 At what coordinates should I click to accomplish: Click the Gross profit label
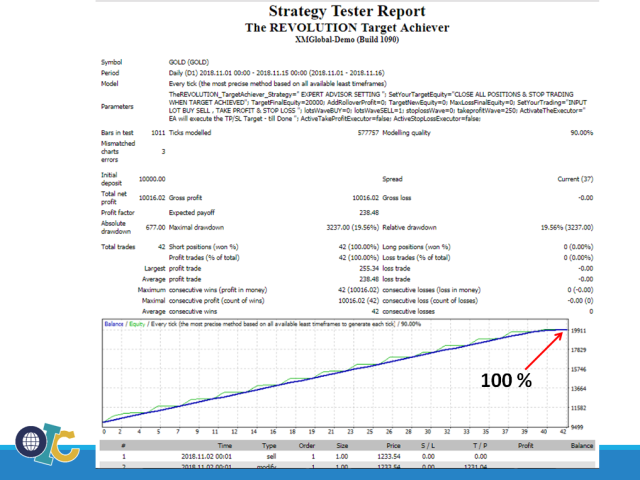(185, 198)
